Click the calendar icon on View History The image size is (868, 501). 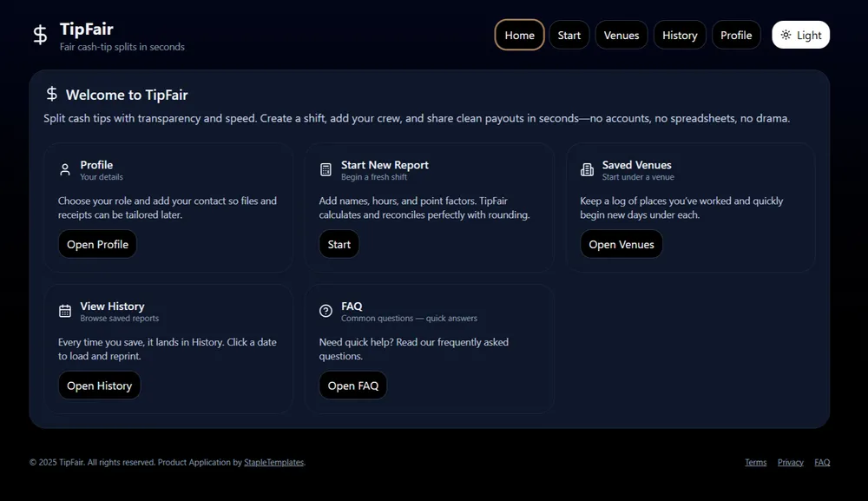(65, 311)
